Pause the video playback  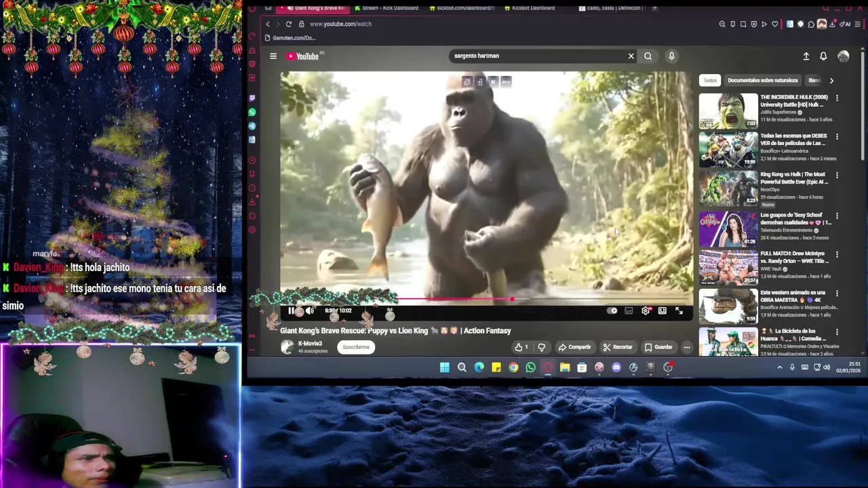291,311
